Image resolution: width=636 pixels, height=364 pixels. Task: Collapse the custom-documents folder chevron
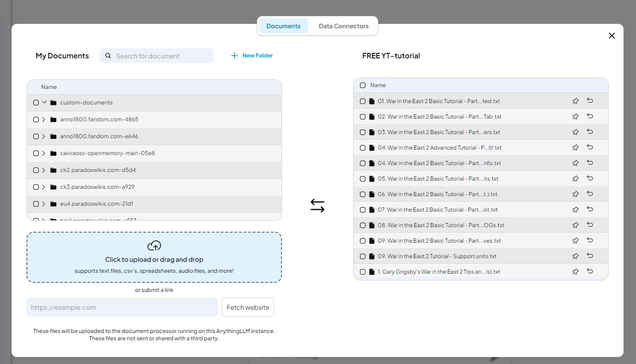click(x=44, y=103)
